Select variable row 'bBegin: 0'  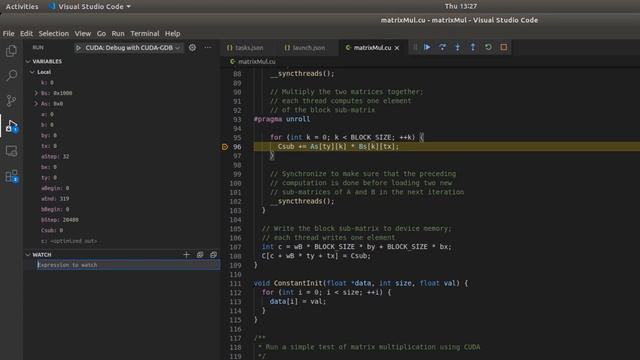121,209
